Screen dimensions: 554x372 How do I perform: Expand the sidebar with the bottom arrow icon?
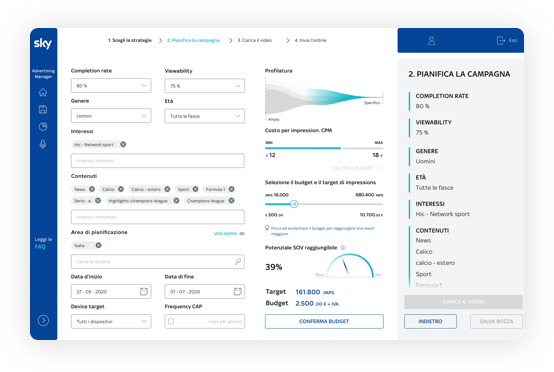[x=43, y=320]
